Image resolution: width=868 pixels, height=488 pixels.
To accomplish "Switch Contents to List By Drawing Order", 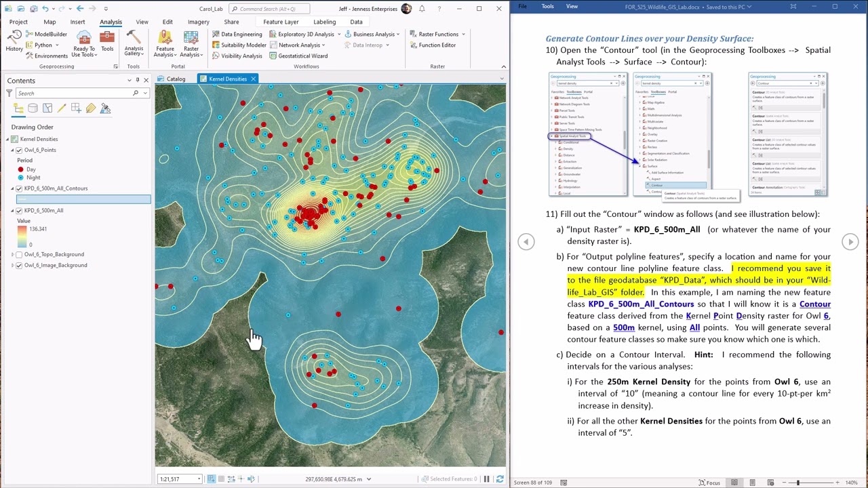I will click(18, 108).
